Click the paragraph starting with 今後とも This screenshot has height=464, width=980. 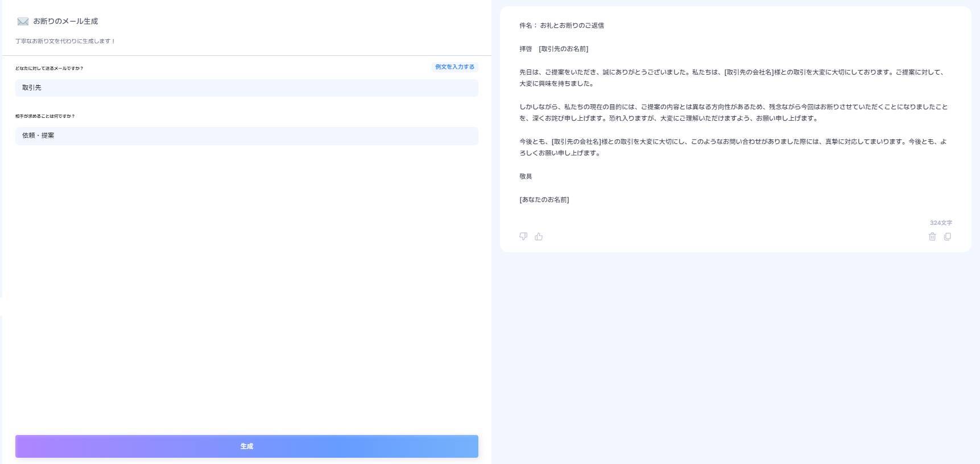click(733, 147)
